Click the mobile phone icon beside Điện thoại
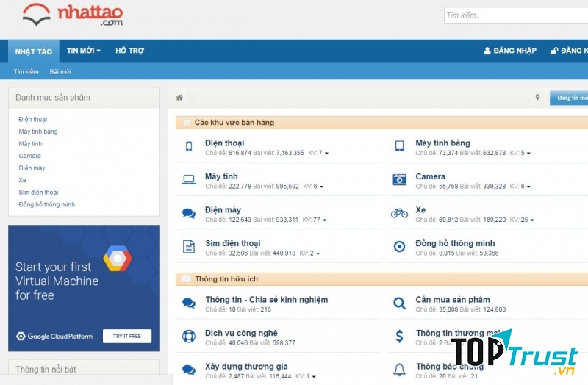Screen dimensions: 588x385 click(189, 146)
